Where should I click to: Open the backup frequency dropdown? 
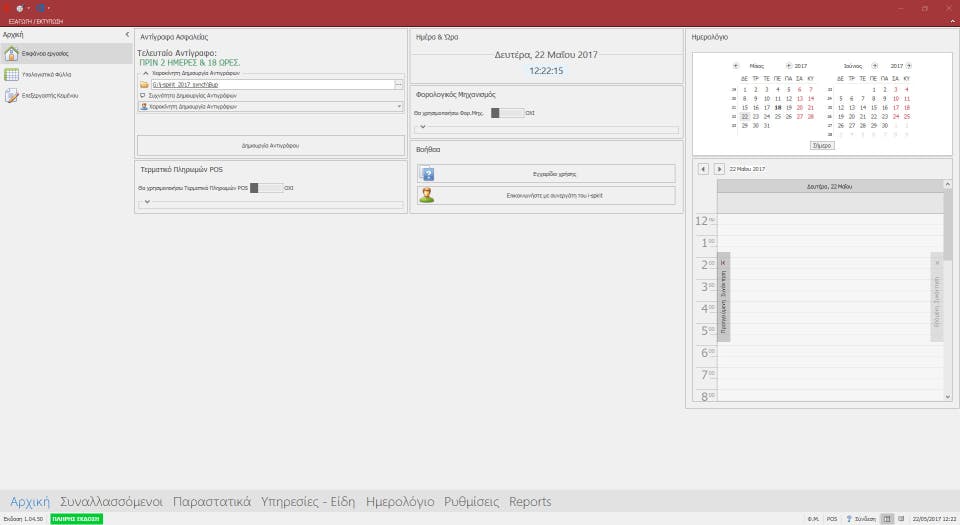pyautogui.click(x=399, y=106)
